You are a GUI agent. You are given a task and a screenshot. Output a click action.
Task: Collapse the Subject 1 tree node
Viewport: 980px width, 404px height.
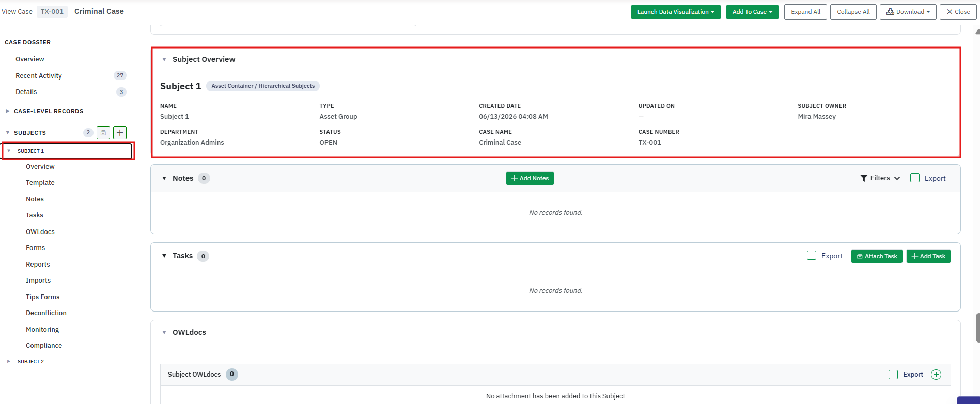(x=9, y=151)
